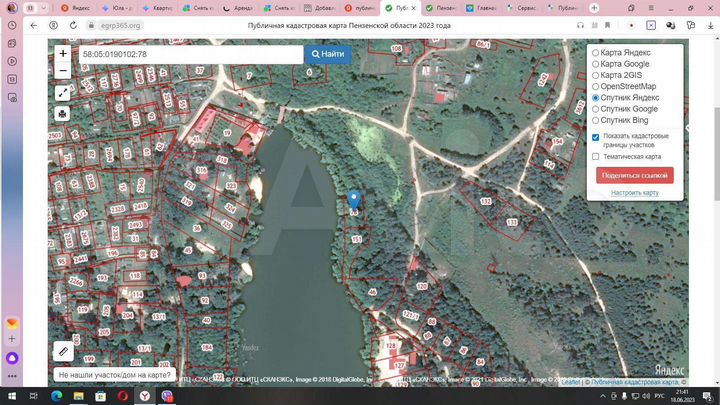Viewport: 720px width, 405px height.
Task: Click the cadastral number search field
Action: point(191,54)
